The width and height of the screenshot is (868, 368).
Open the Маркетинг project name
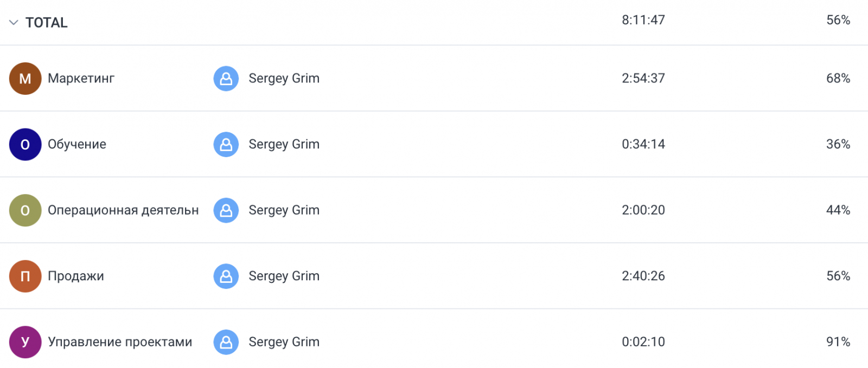[x=81, y=79]
